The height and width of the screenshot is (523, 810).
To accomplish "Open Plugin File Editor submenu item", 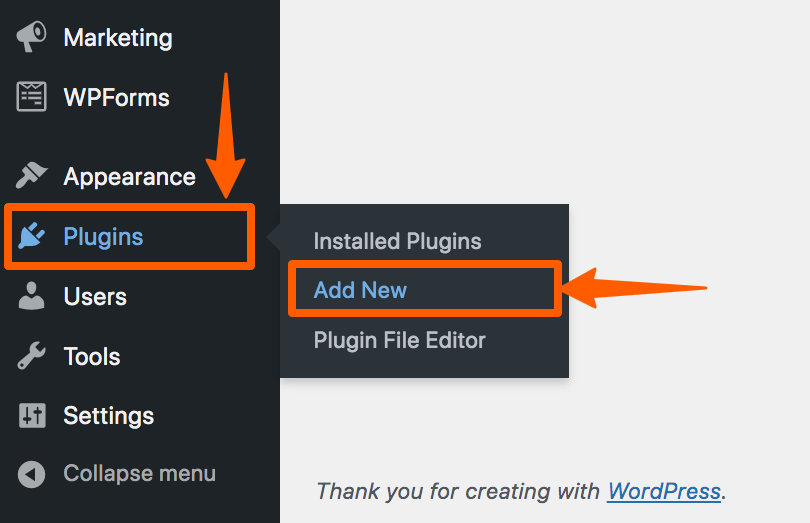I will tap(399, 341).
